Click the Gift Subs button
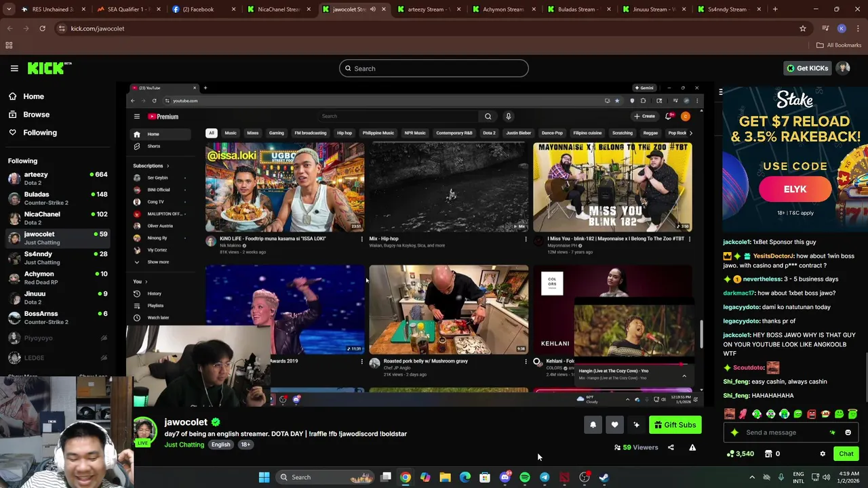The height and width of the screenshot is (488, 868). [x=675, y=425]
